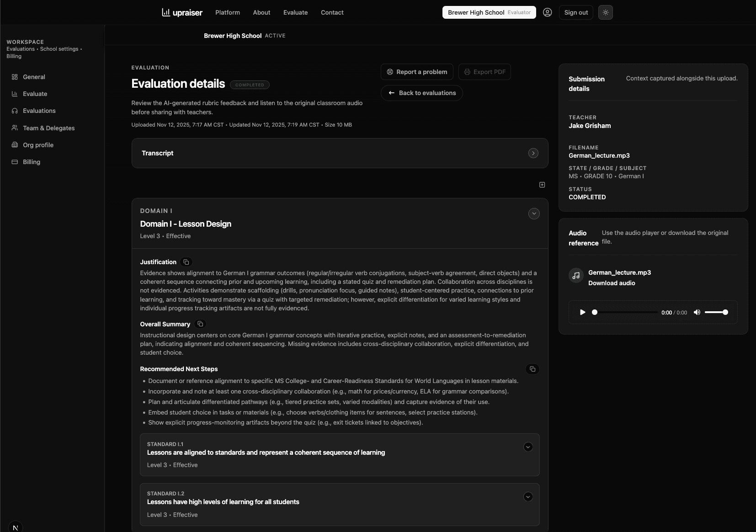
Task: Toggle the light/dark theme button
Action: [x=605, y=12]
